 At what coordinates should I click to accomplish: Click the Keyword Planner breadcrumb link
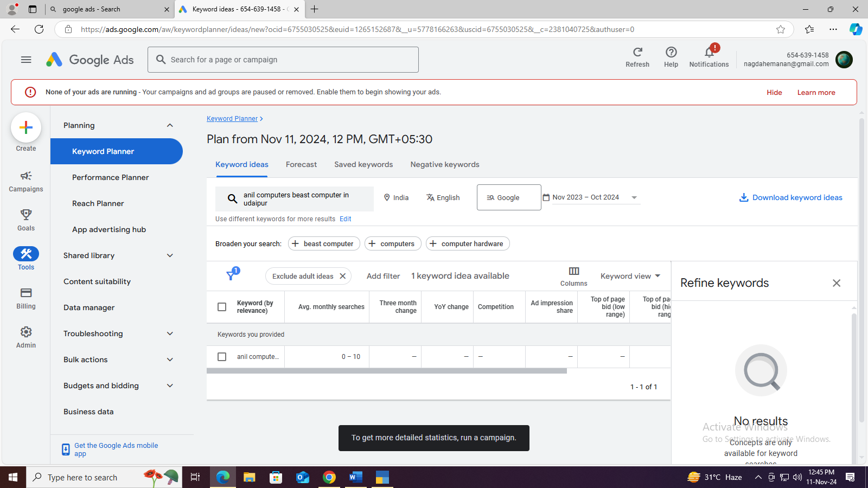(232, 119)
